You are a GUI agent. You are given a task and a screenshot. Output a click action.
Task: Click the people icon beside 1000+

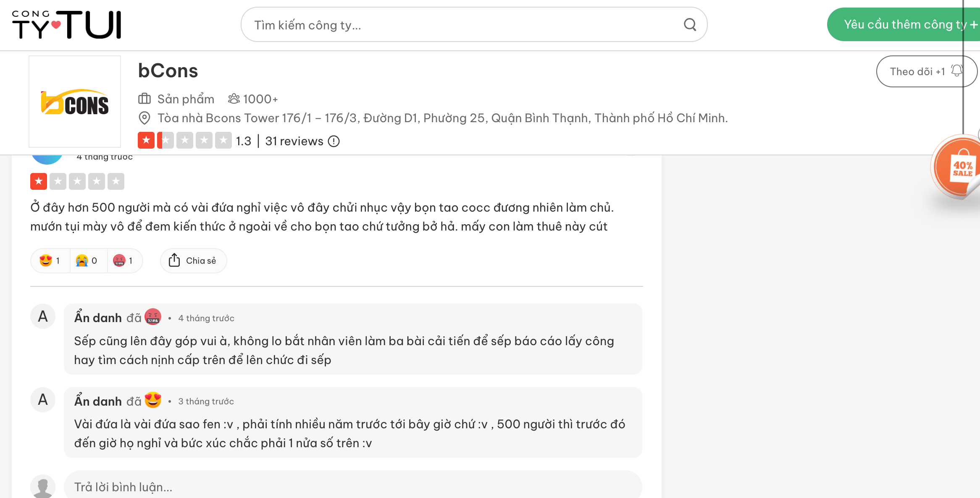click(x=234, y=99)
